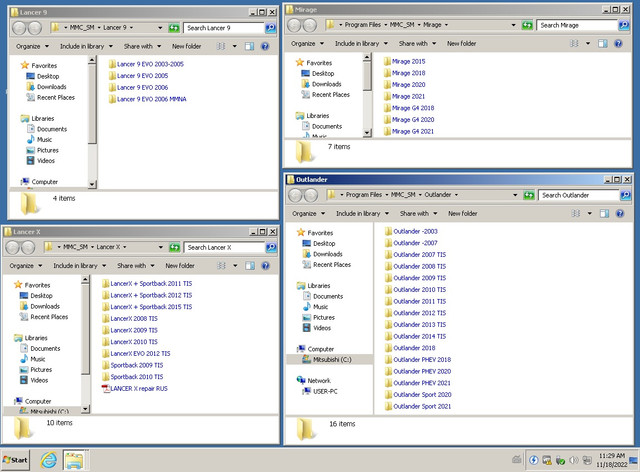Click the Lancer X sidebar scrollbar up arrow
The width and height of the screenshot is (640, 472).
[85, 279]
